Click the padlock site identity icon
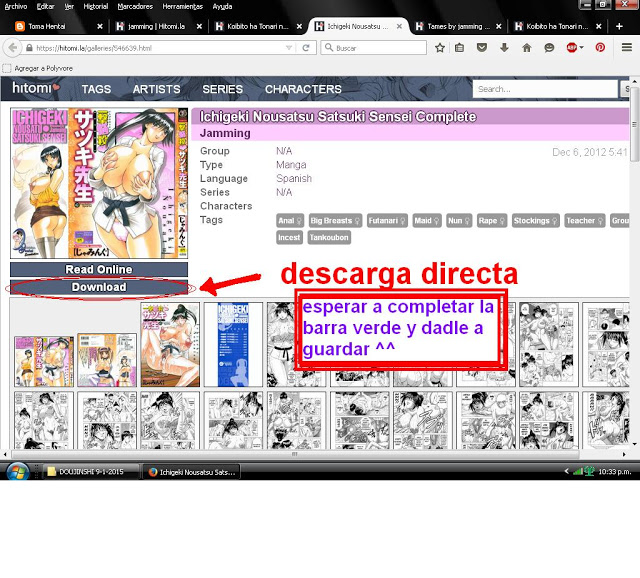 tap(29, 48)
